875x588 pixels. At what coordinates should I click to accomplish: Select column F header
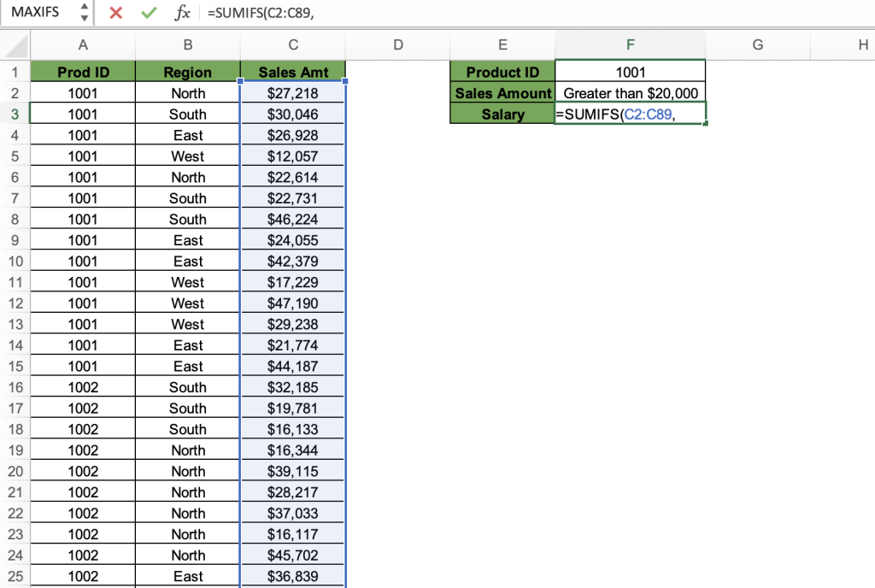click(x=630, y=45)
